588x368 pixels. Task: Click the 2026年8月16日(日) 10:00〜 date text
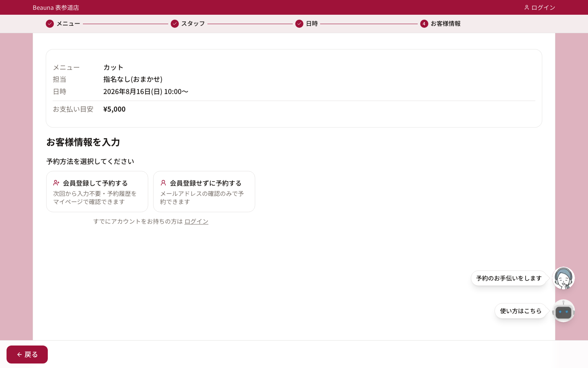(x=146, y=91)
